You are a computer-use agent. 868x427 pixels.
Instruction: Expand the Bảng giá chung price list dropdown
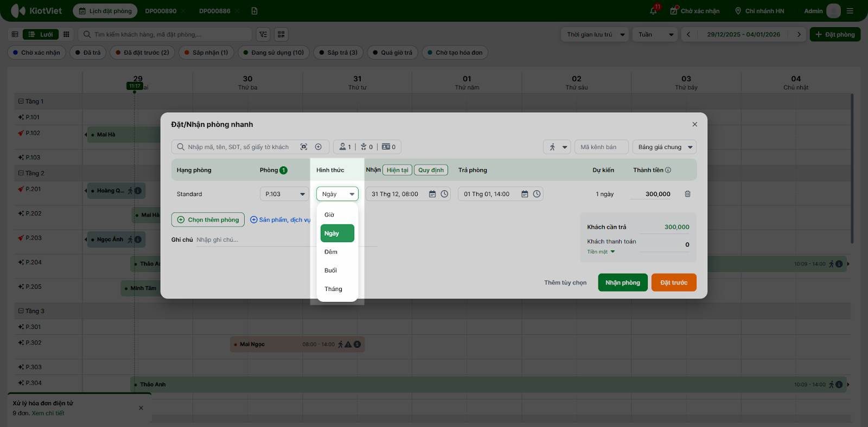[x=665, y=147]
